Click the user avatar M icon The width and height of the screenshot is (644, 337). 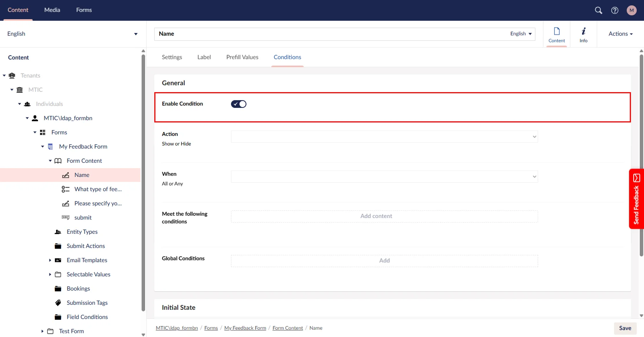[631, 10]
